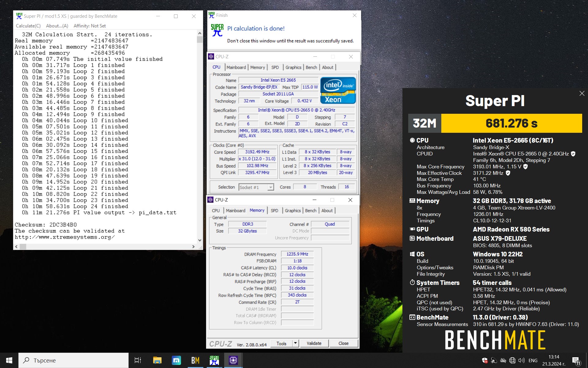The width and height of the screenshot is (588, 368).
Task: Close the Finish dialog
Action: [x=355, y=15]
